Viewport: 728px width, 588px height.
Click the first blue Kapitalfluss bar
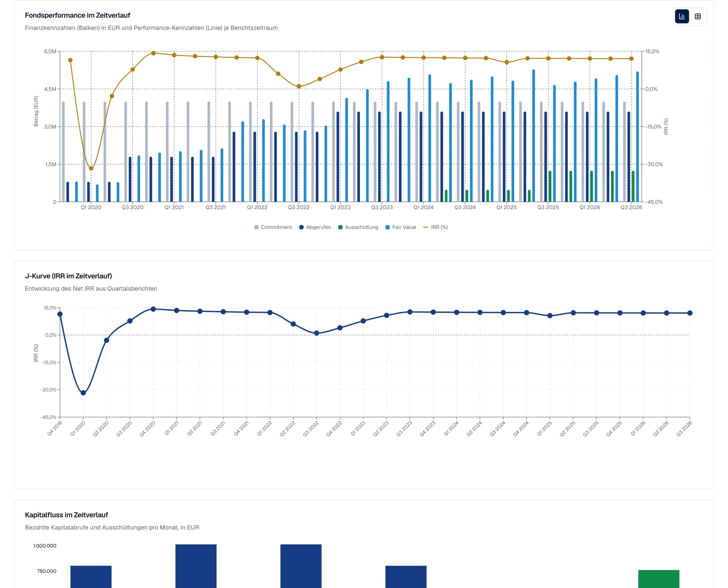pyautogui.click(x=91, y=577)
